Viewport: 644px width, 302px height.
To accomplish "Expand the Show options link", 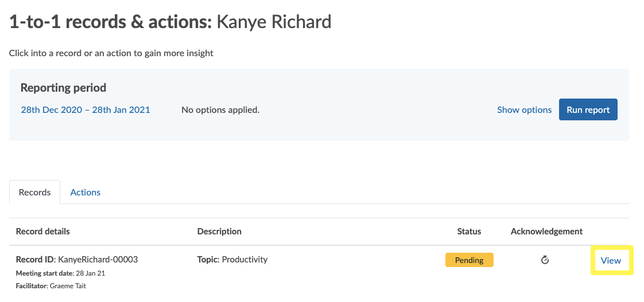I will (x=524, y=110).
